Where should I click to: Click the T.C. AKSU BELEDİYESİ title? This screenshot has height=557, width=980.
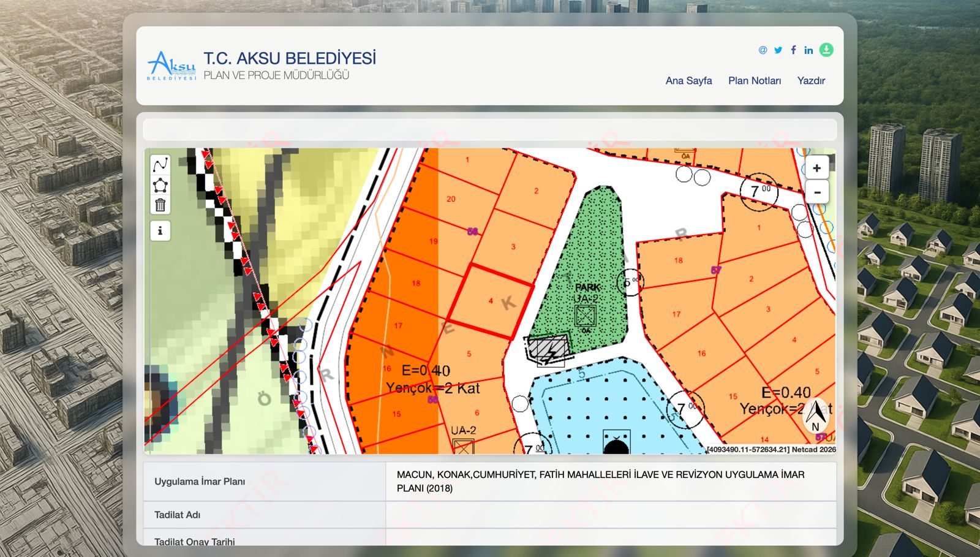290,58
